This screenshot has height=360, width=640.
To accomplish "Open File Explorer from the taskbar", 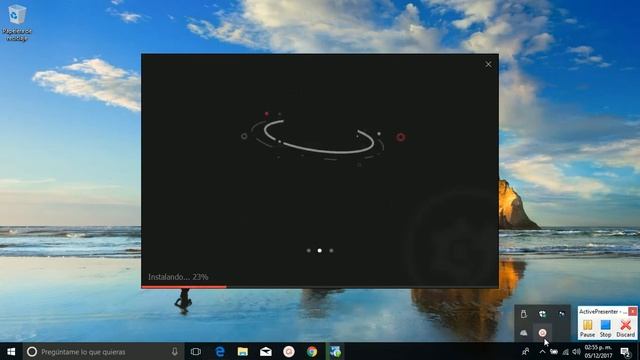I will coord(243,351).
